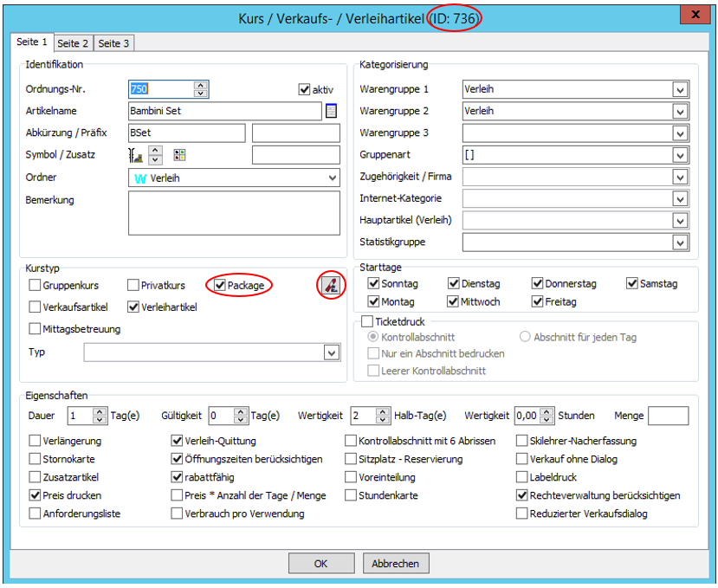Screen dimensions: 718x588
Task: Click the Ordnungs-Nr. spinner arrows
Action: click(x=201, y=89)
